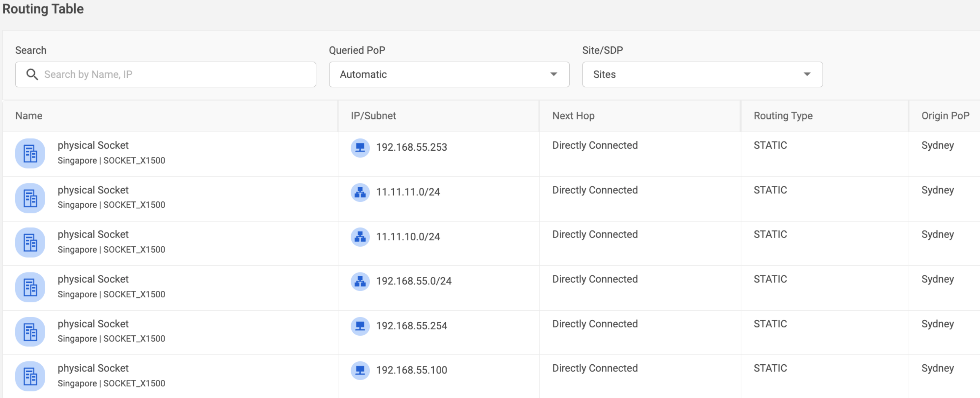Expand the Site/SDP Sites dropdown

pyautogui.click(x=702, y=74)
